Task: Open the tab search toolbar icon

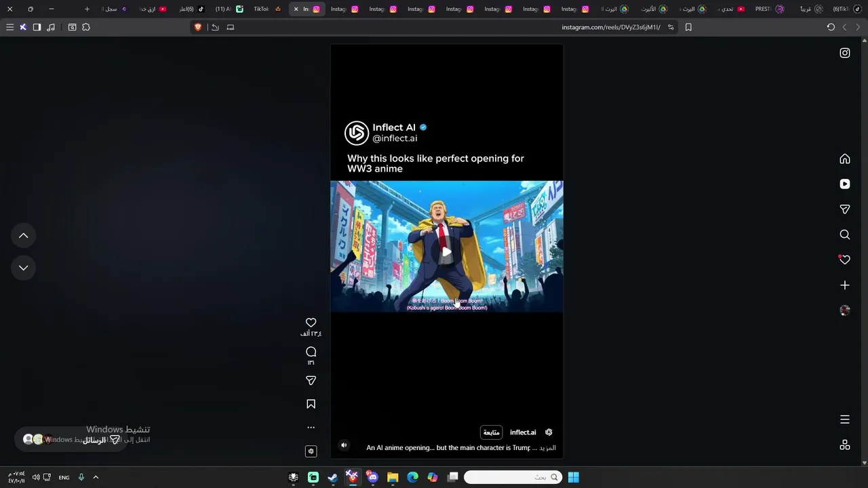Action: [x=72, y=27]
